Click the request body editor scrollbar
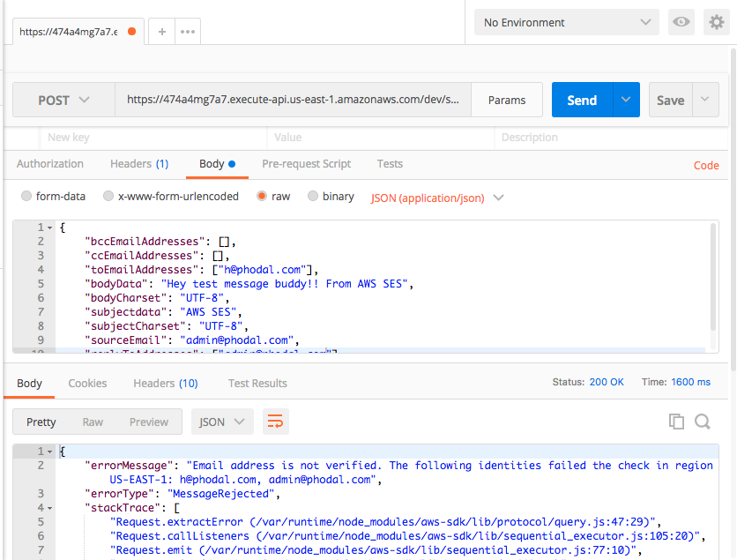Image resolution: width=737 pixels, height=560 pixels. click(713, 278)
